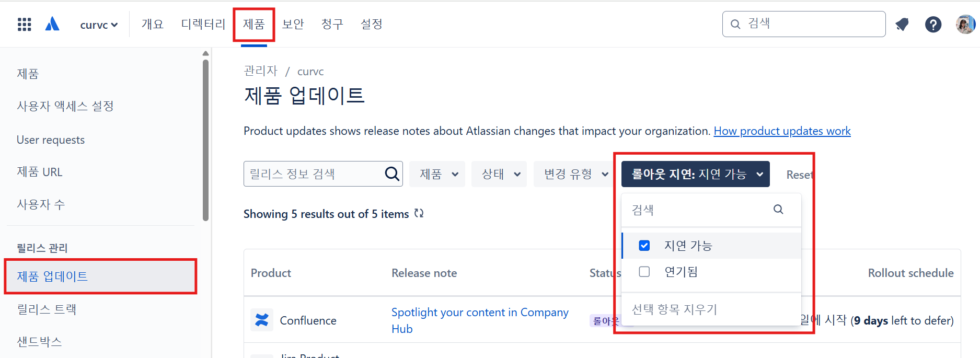Open the app switcher grid icon
This screenshot has width=980, height=358.
pos(24,24)
